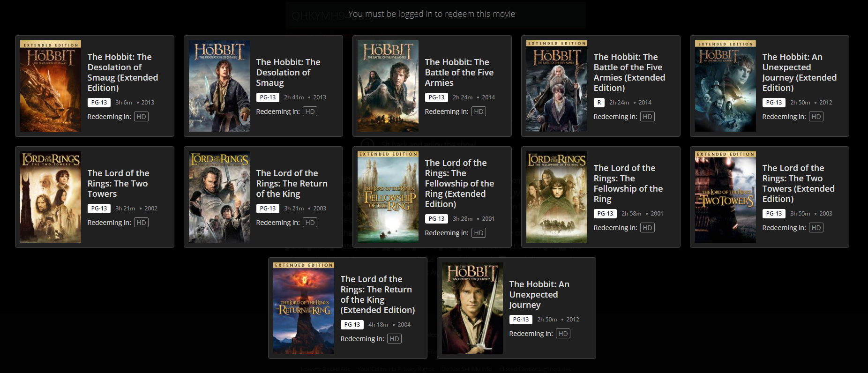Click 'You must be logged in to redeem' message
The image size is (868, 373).
click(x=432, y=14)
